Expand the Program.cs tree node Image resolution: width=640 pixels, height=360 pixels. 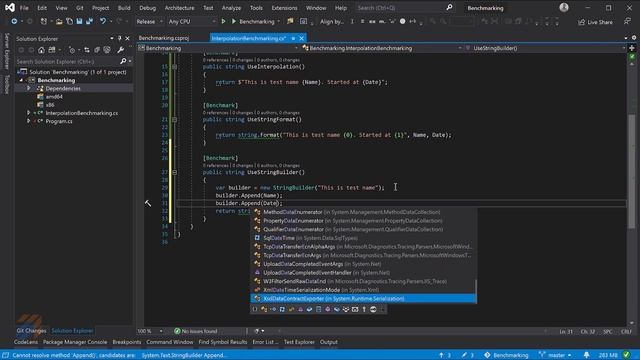[x=29, y=121]
